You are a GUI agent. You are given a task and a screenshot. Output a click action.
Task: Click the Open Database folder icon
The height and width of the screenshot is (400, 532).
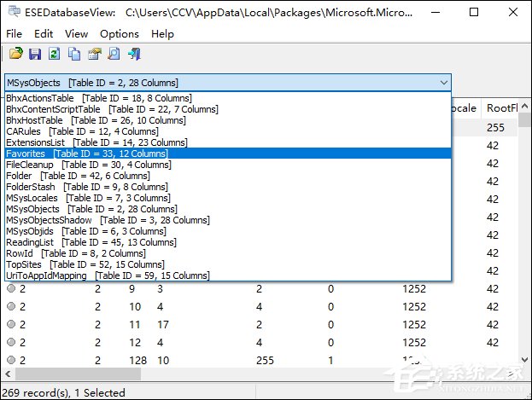tap(15, 54)
